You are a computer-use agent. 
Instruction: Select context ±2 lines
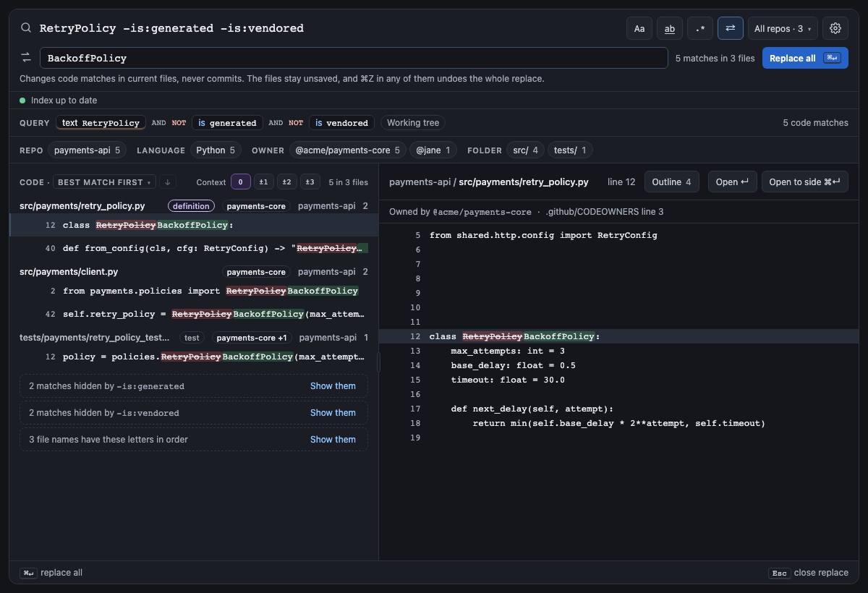click(287, 182)
